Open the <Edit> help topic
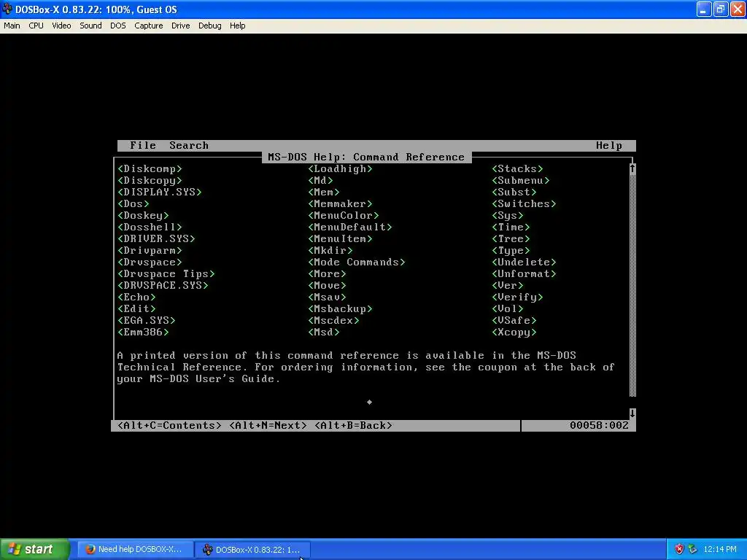747x560 pixels. coord(136,308)
